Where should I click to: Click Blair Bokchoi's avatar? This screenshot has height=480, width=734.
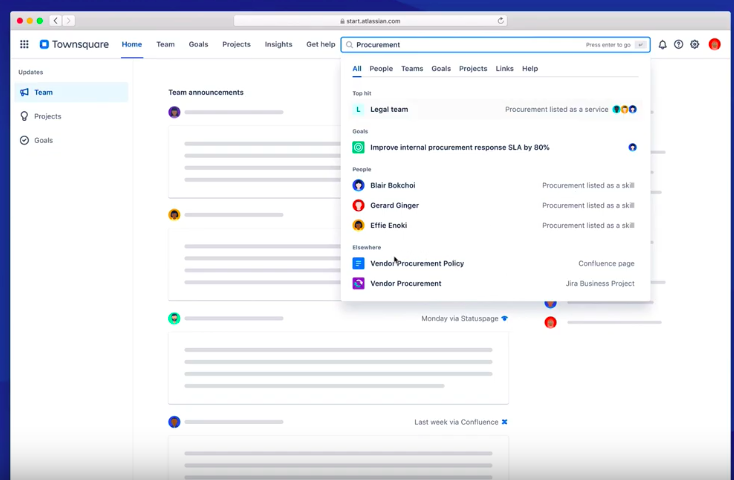coord(358,185)
